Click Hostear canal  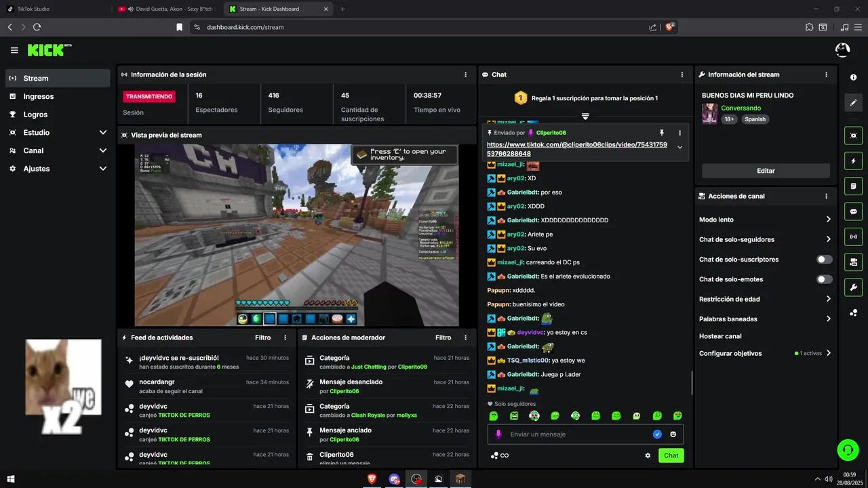tap(720, 336)
